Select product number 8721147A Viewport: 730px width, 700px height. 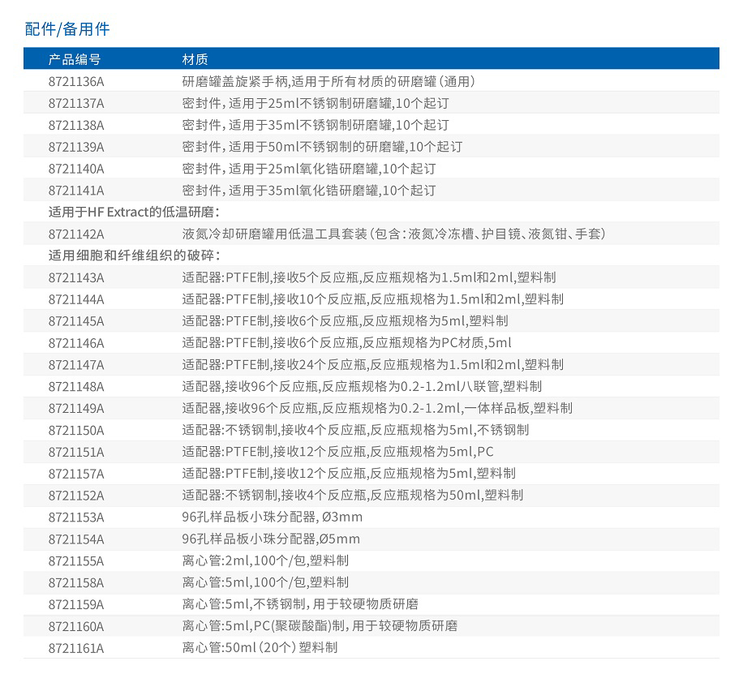coord(76,365)
